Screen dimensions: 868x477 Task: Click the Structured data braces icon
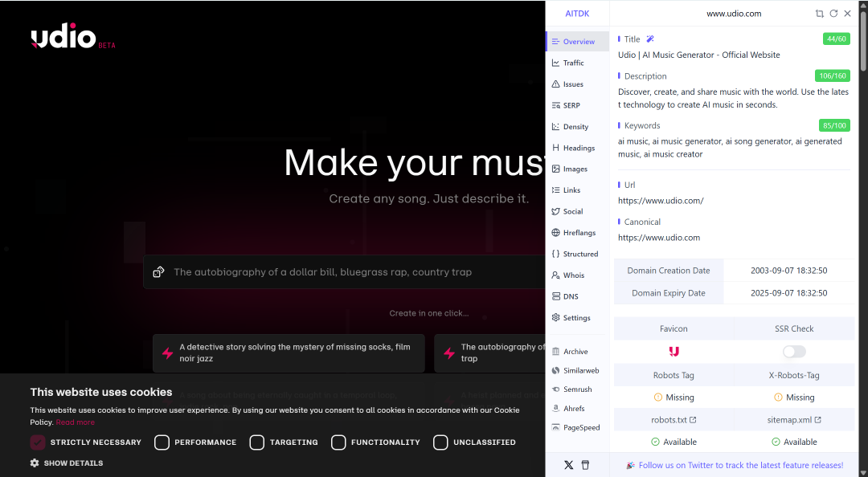pyautogui.click(x=556, y=254)
